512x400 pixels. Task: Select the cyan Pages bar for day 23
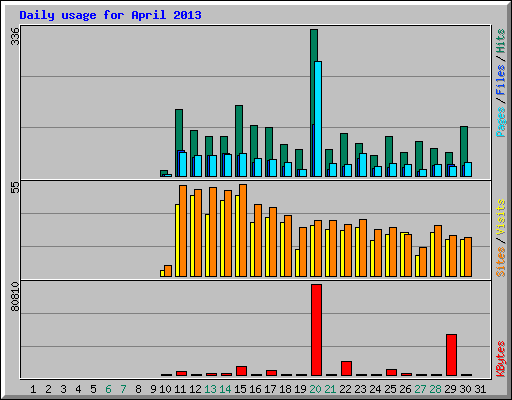pyautogui.click(x=363, y=165)
